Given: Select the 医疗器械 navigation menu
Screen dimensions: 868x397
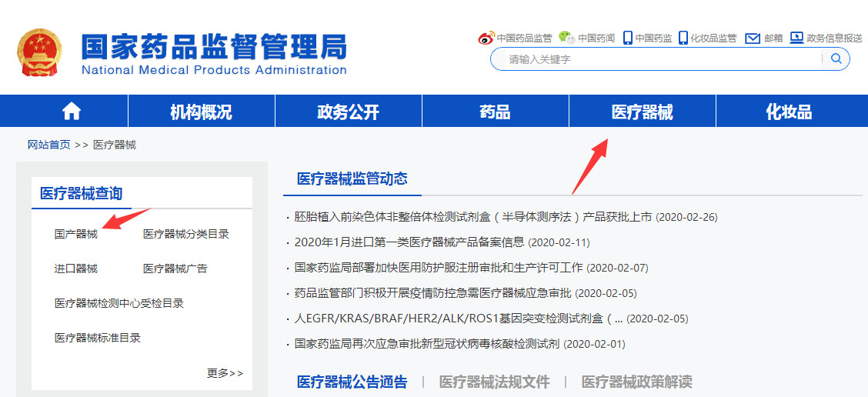Looking at the screenshot, I should [642, 112].
